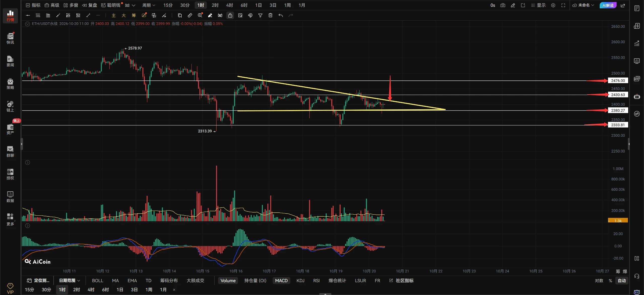644x295 pixels.
Task: Open 社区指标 community indicators
Action: (401, 280)
